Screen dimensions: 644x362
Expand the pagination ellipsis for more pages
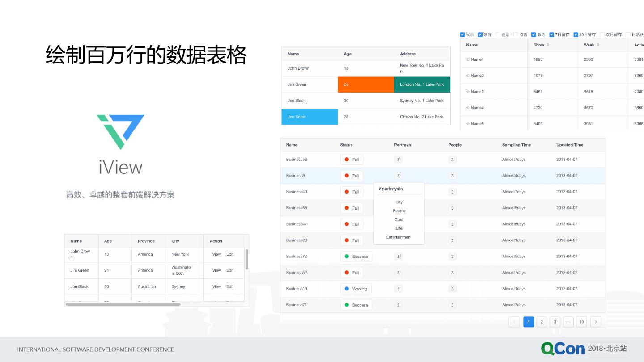pos(568,322)
